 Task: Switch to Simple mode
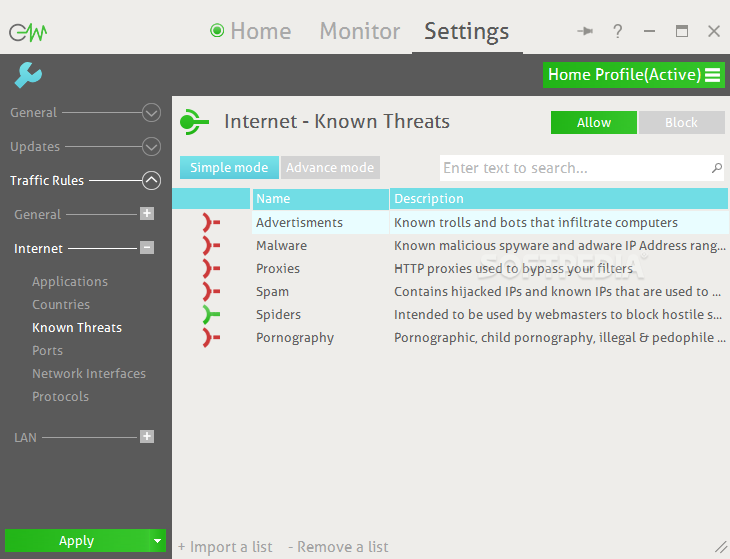pos(229,168)
